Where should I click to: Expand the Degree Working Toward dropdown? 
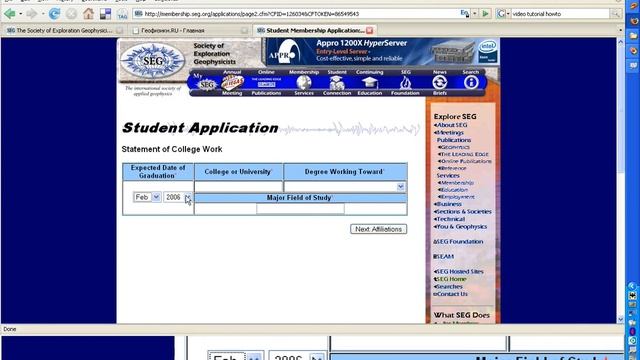[400, 187]
